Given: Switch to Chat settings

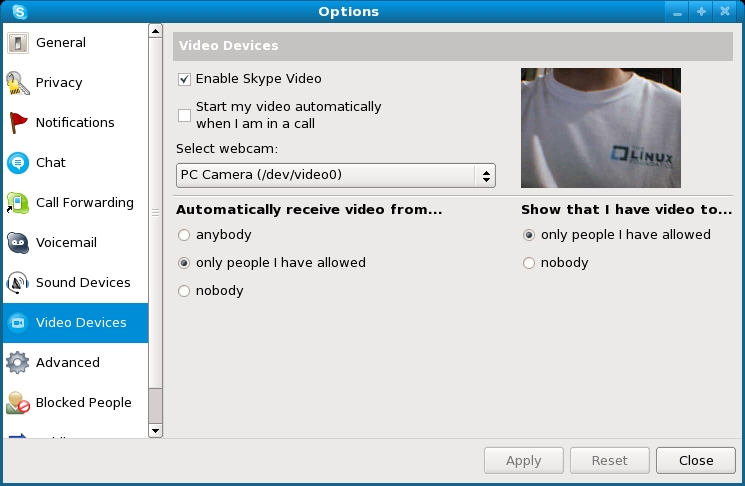Looking at the screenshot, I should (76, 162).
